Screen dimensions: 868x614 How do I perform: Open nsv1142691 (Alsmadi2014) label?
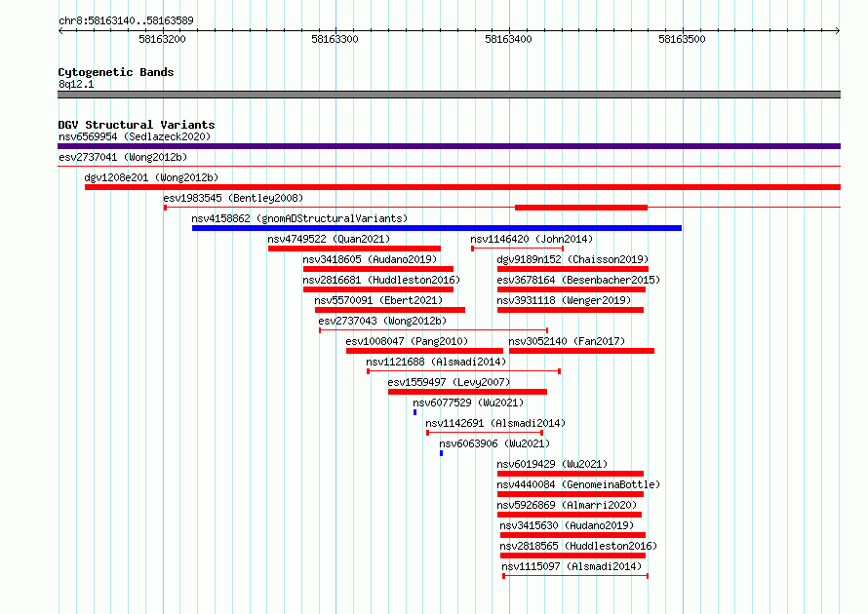click(495, 423)
